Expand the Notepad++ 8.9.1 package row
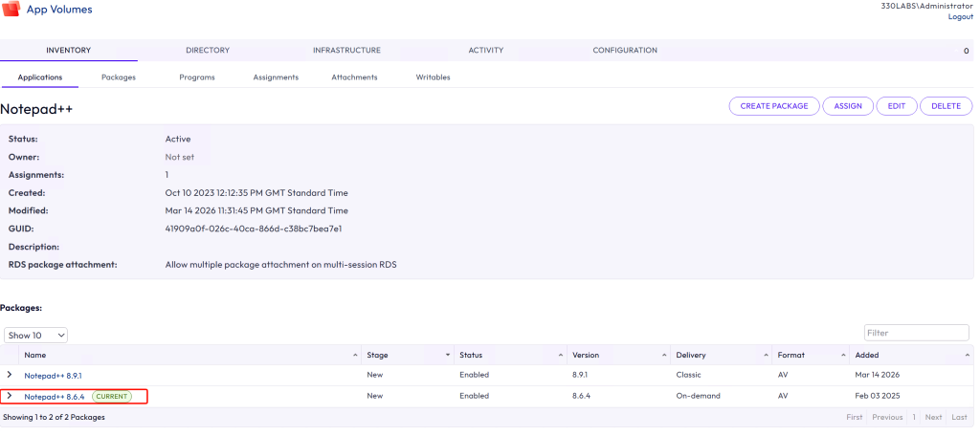This screenshot has height=436, width=980. click(9, 374)
